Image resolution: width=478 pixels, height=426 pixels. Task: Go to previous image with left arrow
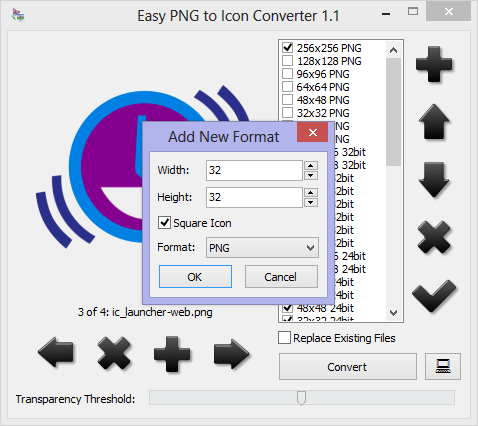coord(56,353)
